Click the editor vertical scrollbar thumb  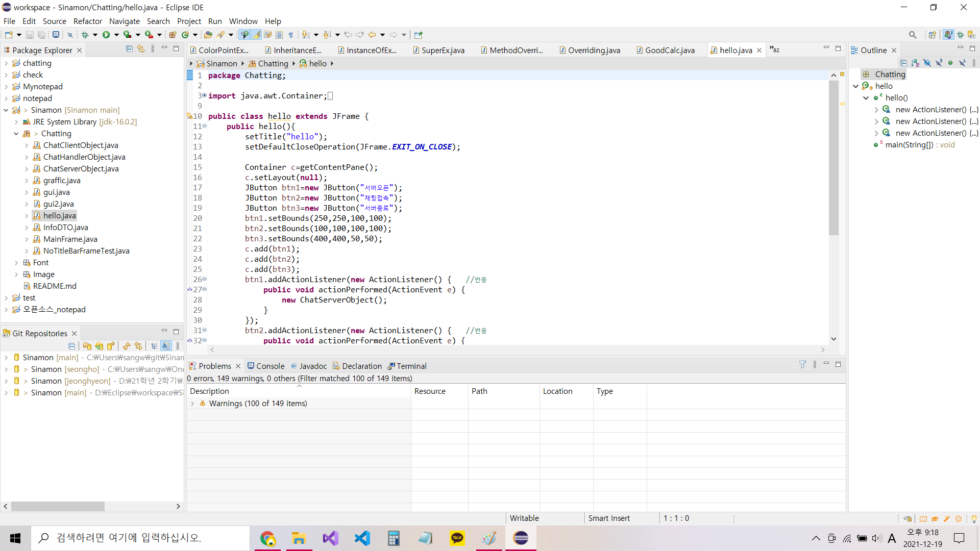point(834,158)
